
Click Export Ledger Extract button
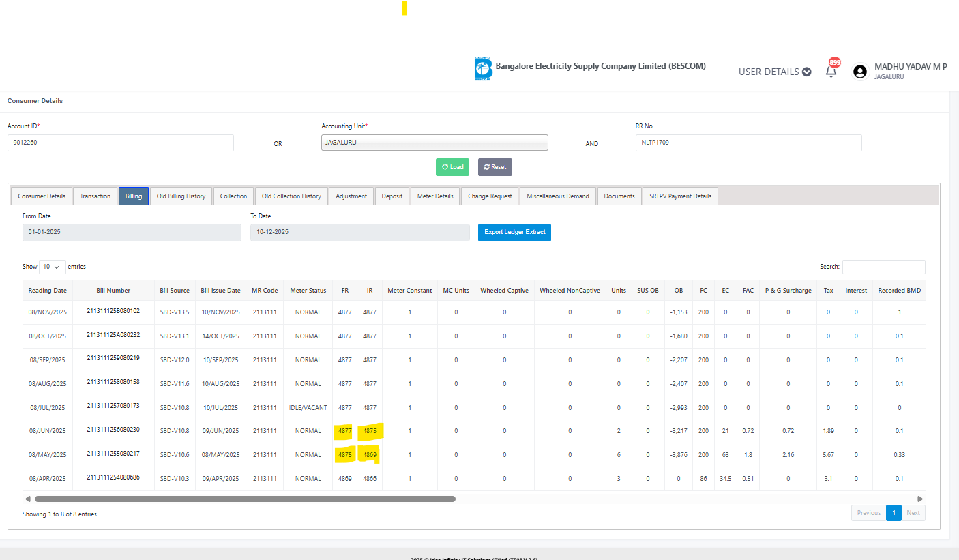(x=514, y=232)
